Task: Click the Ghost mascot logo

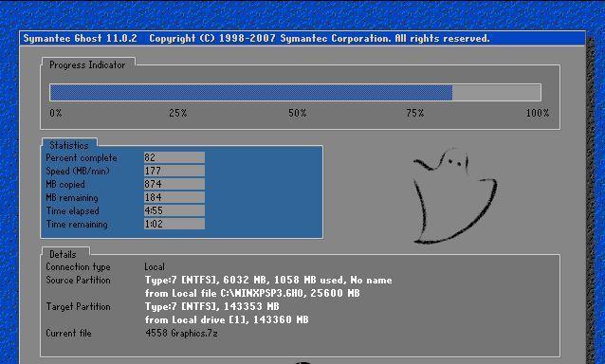Action: [454, 196]
